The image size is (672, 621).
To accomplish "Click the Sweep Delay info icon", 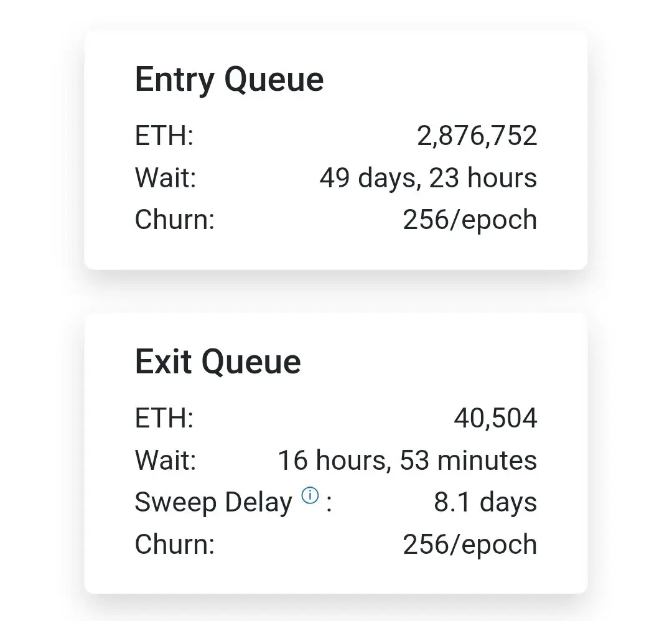I will click(310, 495).
